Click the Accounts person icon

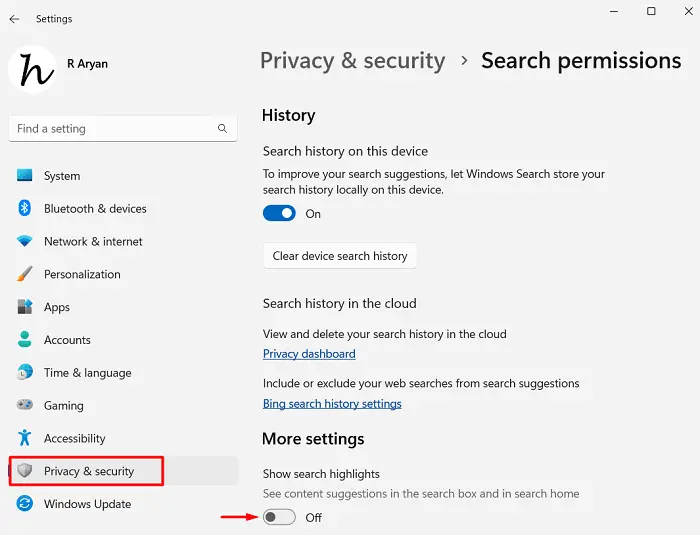pyautogui.click(x=25, y=340)
